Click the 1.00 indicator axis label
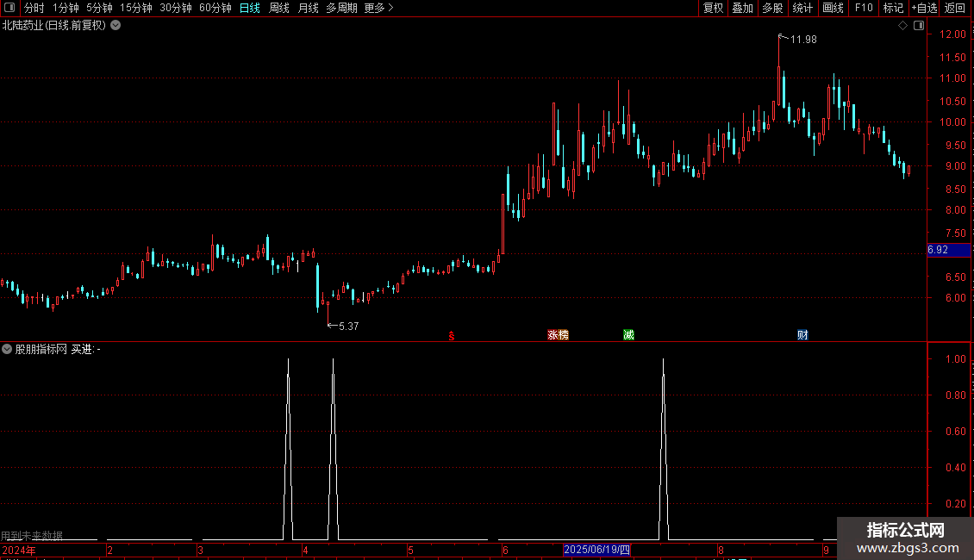This screenshot has width=974, height=560. (955, 359)
